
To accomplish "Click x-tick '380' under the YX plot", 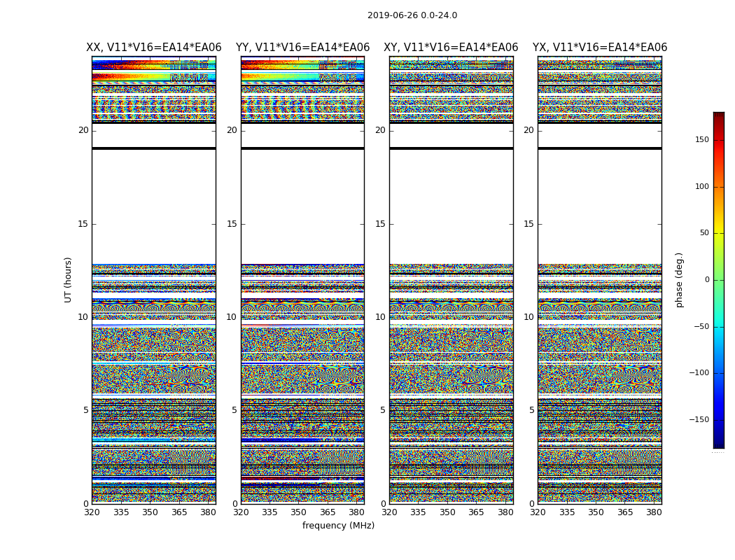I will tap(654, 512).
